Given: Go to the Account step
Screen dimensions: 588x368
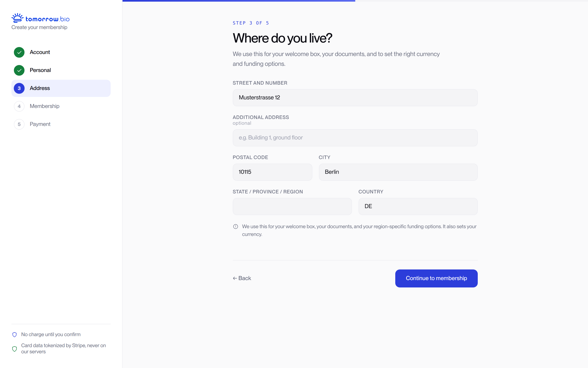Looking at the screenshot, I should 61,52.
